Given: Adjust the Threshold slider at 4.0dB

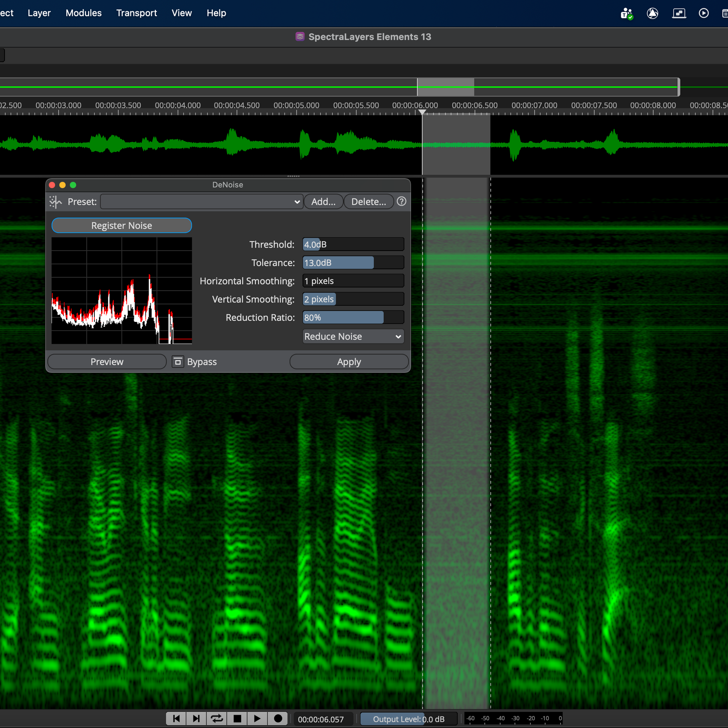Looking at the screenshot, I should (353, 244).
